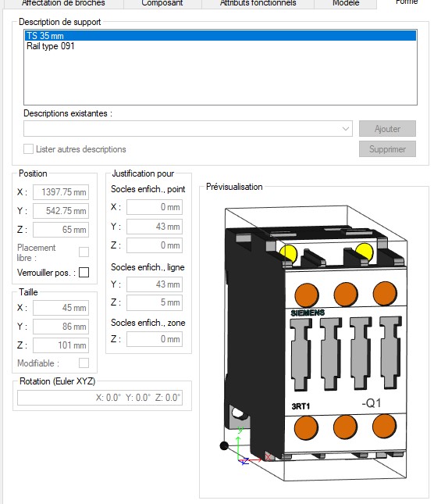Click the Socles enfich., ligne Y field
Viewport: 434px width, 504px height.
155,284
